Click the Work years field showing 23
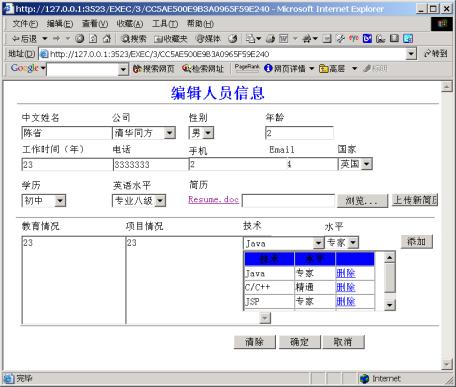Image resolution: width=456 pixels, height=387 pixels. coord(67,165)
